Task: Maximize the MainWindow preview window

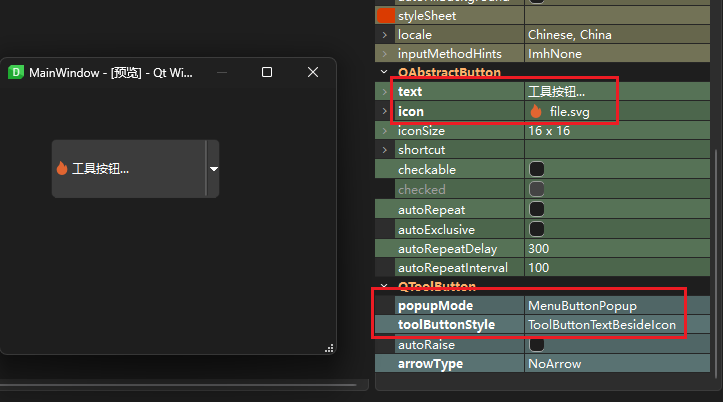Action: click(x=267, y=72)
